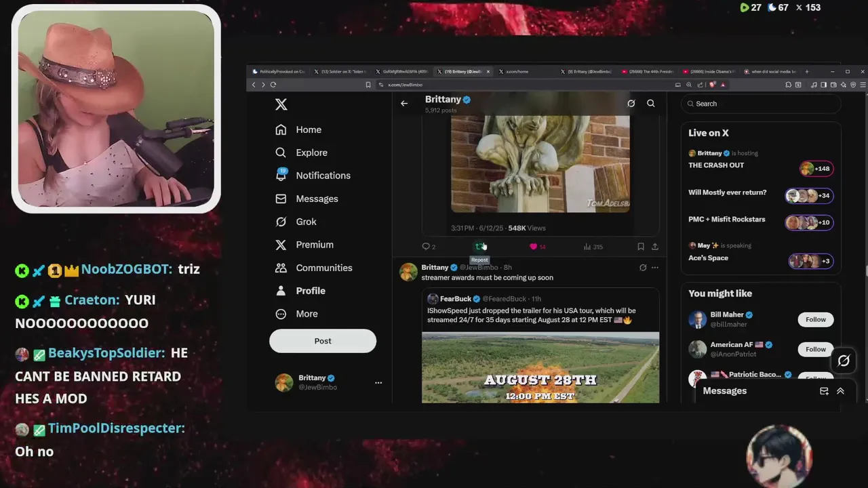
Task: Switch to 'Soldier on X' browser tab
Action: pos(341,71)
